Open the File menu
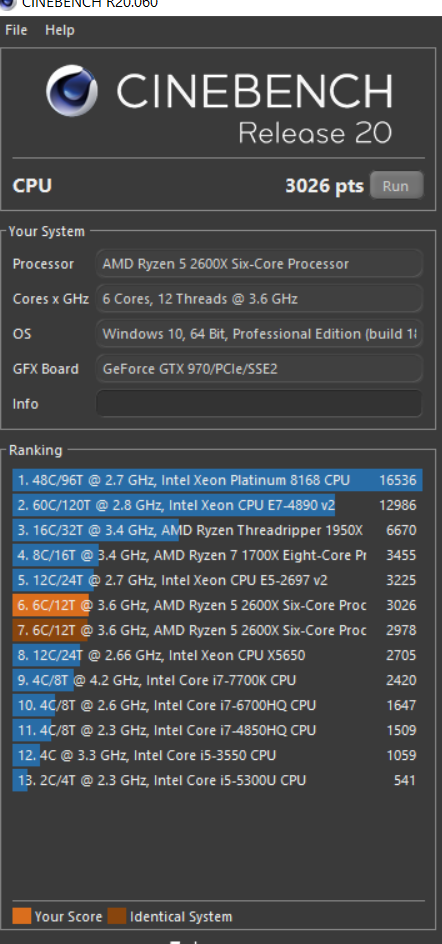 (16, 30)
